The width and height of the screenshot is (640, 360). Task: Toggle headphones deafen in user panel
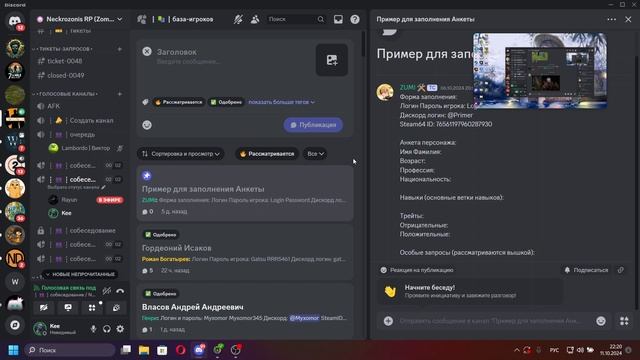click(x=107, y=329)
